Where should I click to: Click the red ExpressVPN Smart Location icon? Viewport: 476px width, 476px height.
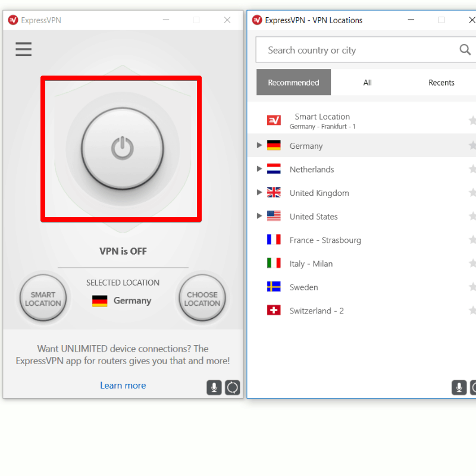274,120
